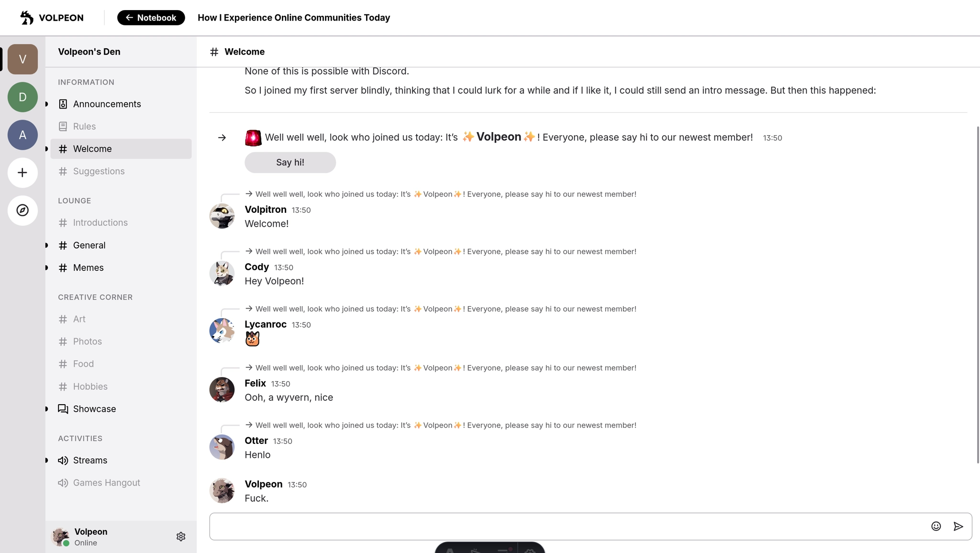Go to the Rules channel
Image resolution: width=980 pixels, height=553 pixels.
pyautogui.click(x=84, y=127)
